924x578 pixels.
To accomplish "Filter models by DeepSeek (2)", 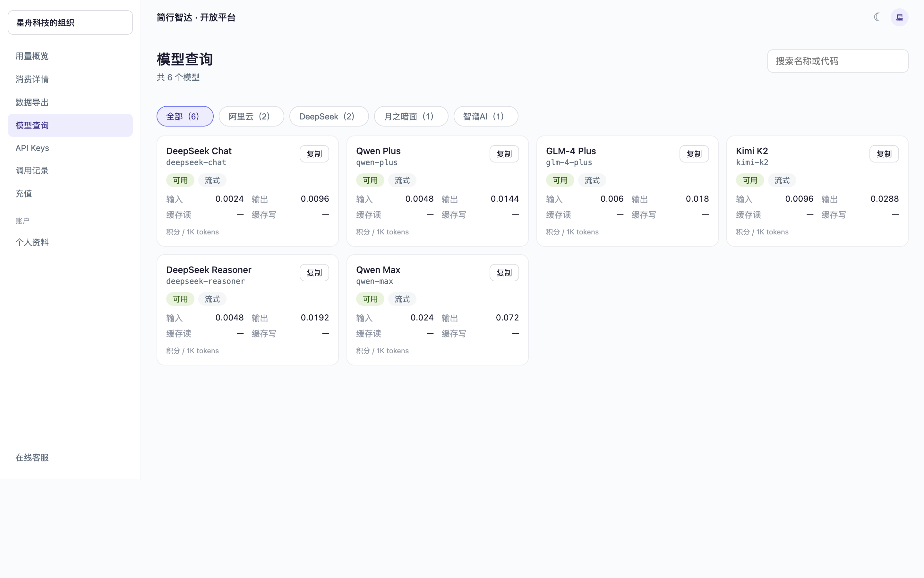I will click(x=329, y=116).
